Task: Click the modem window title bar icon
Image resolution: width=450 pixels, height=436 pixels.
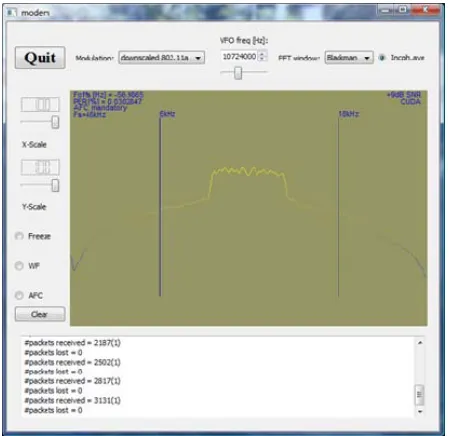Action: tap(12, 12)
